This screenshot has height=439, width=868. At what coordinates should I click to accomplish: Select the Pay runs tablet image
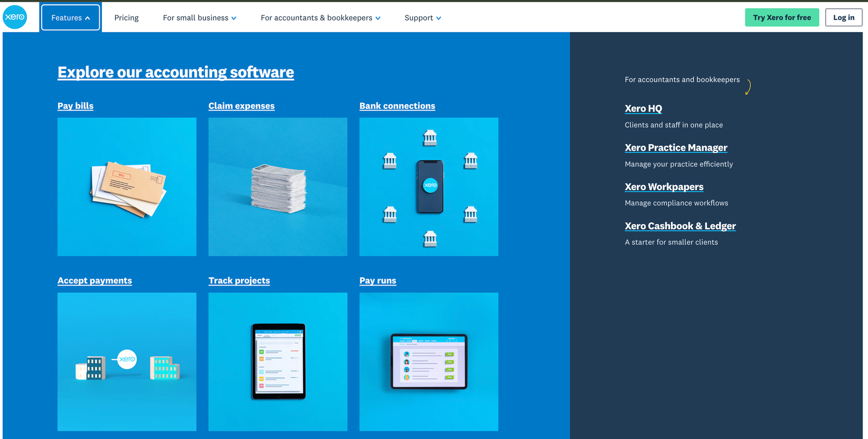click(429, 361)
